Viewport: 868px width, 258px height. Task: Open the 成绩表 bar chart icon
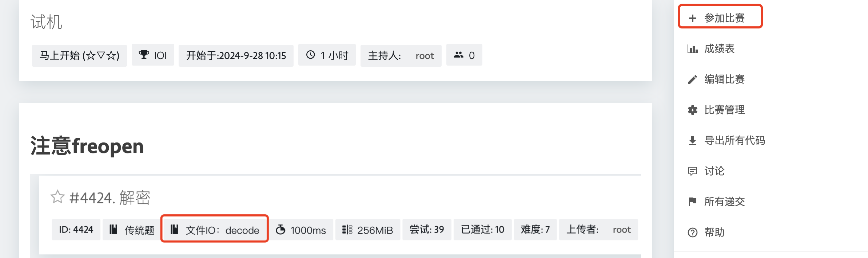693,49
